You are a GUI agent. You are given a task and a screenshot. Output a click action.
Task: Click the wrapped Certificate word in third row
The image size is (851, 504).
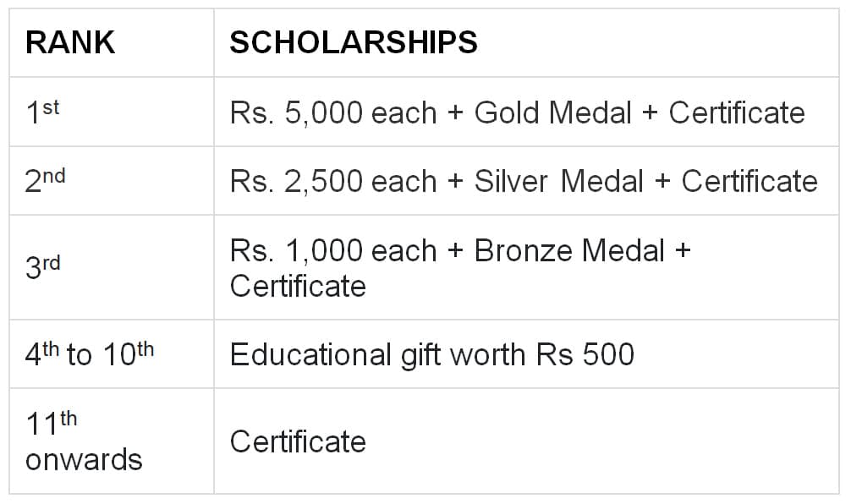pos(298,286)
